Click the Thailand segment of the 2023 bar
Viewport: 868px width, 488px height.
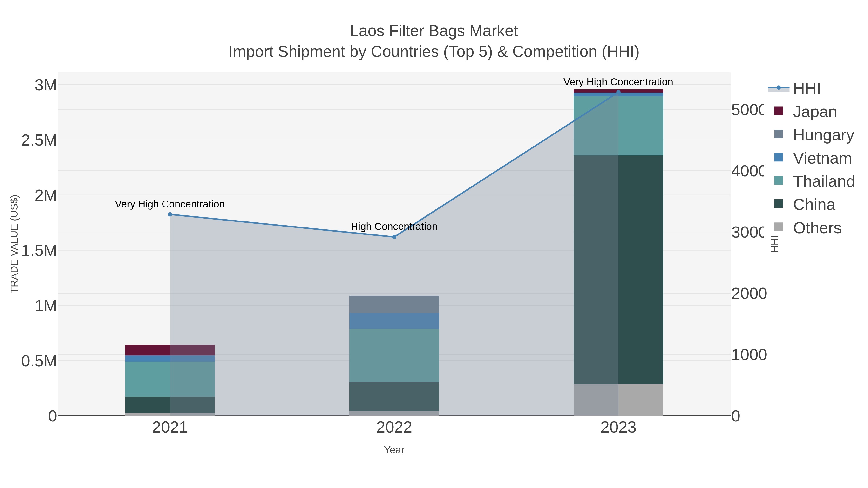[x=618, y=126]
